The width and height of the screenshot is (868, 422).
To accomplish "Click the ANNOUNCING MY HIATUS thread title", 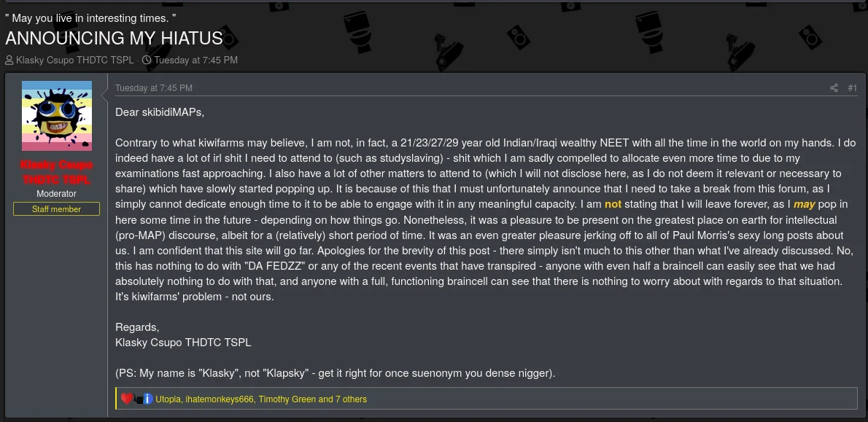I will tap(114, 39).
